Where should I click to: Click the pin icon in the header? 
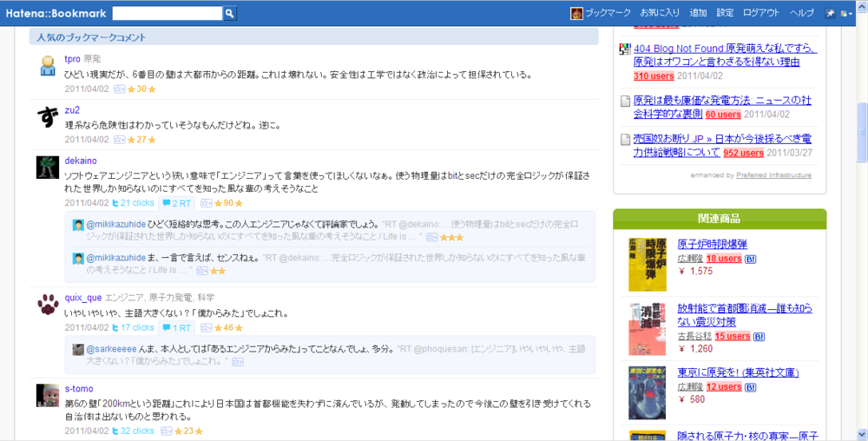[830, 14]
